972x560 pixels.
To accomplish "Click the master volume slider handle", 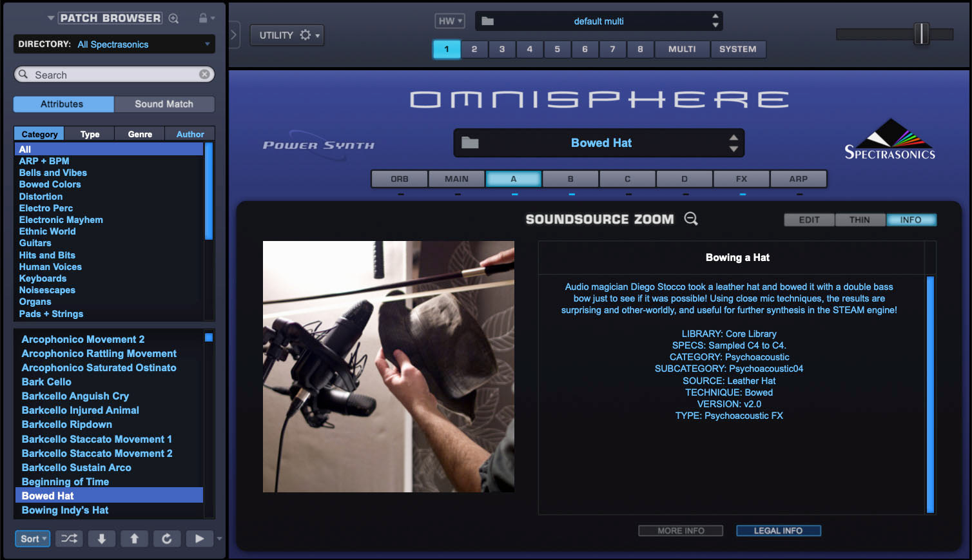I will pos(922,34).
